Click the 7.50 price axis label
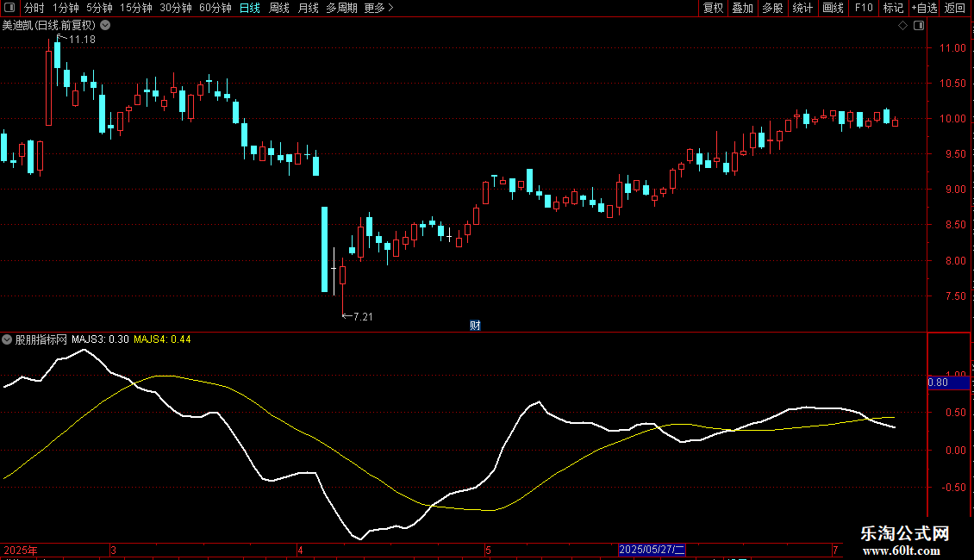 click(955, 296)
